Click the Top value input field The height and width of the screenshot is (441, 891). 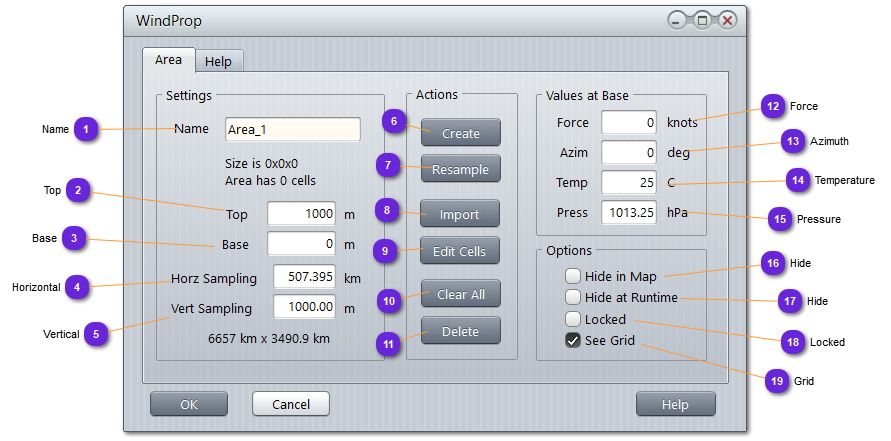302,214
